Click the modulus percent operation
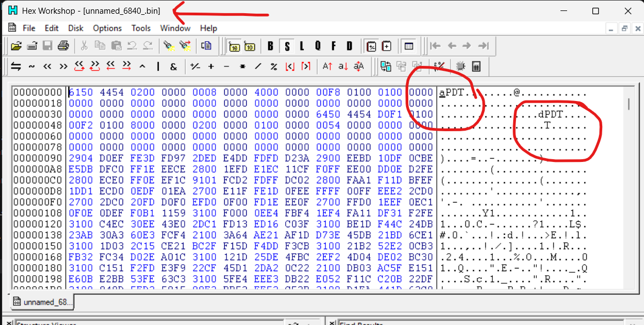Image resolution: width=644 pixels, height=325 pixels. (274, 66)
